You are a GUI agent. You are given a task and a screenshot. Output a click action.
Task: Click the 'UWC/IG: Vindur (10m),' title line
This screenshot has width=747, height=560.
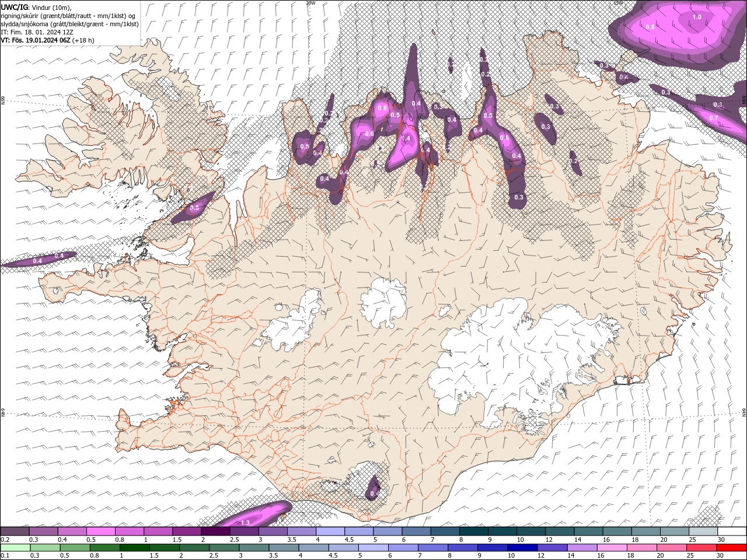[36, 6]
